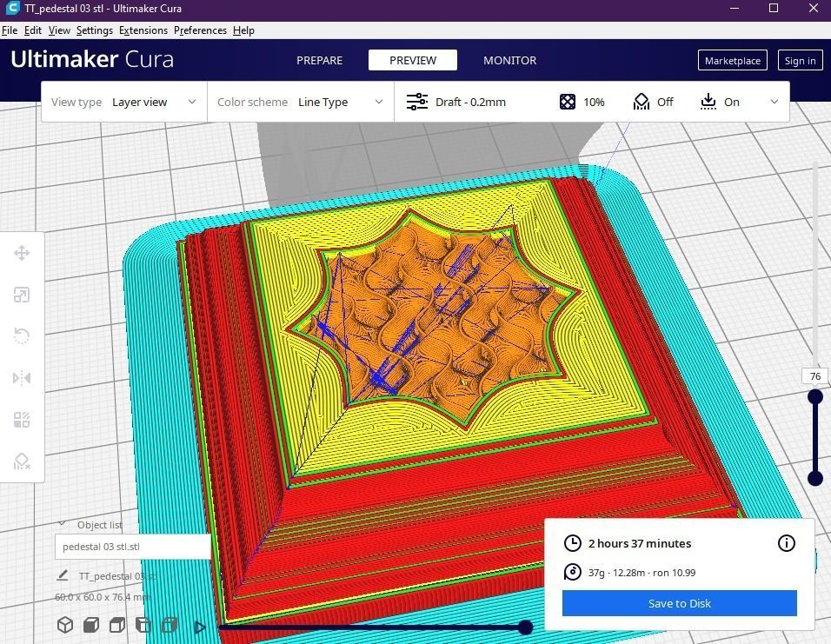Click the path simulation slider handle
The image size is (831, 644).
pyautogui.click(x=525, y=627)
